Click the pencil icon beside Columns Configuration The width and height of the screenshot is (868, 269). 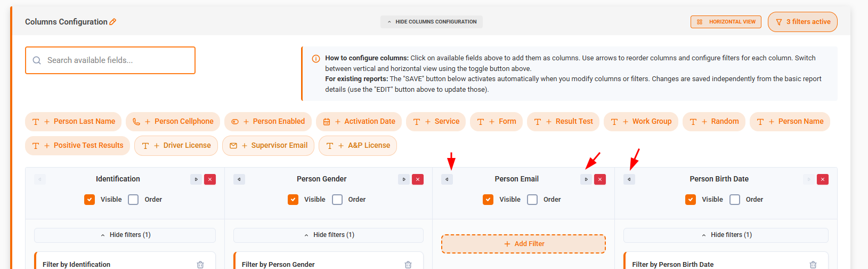pos(113,22)
